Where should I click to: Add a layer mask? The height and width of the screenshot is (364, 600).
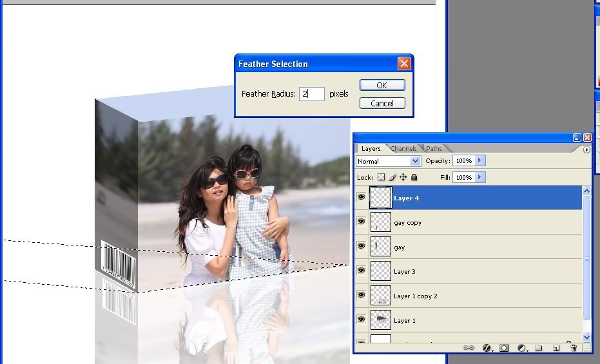coord(504,348)
